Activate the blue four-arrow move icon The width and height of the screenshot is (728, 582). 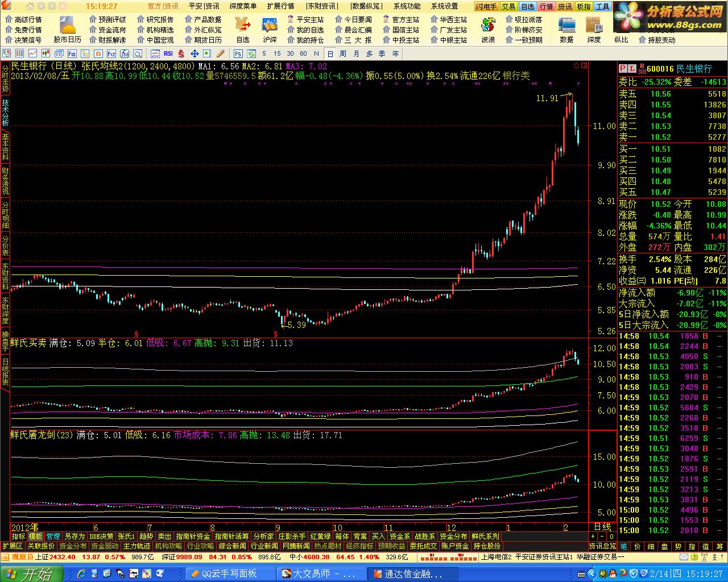click(195, 53)
